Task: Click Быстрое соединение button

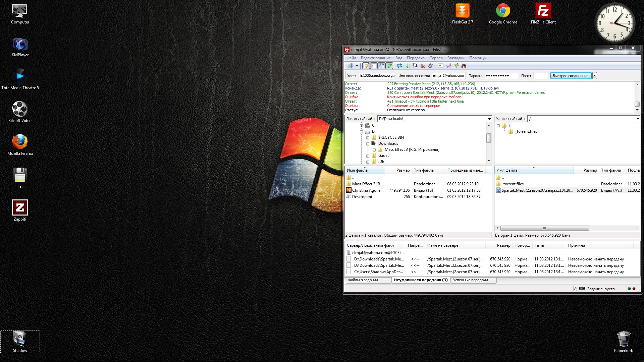Action: [x=570, y=76]
